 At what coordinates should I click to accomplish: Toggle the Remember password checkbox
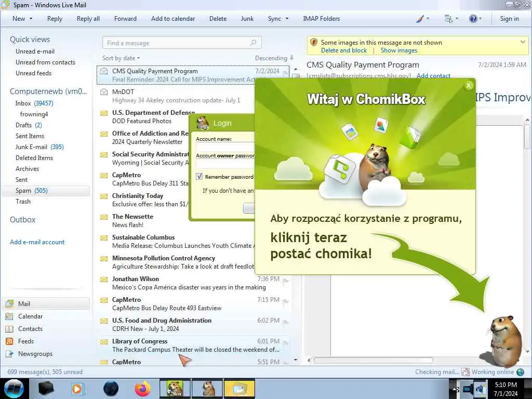199,177
